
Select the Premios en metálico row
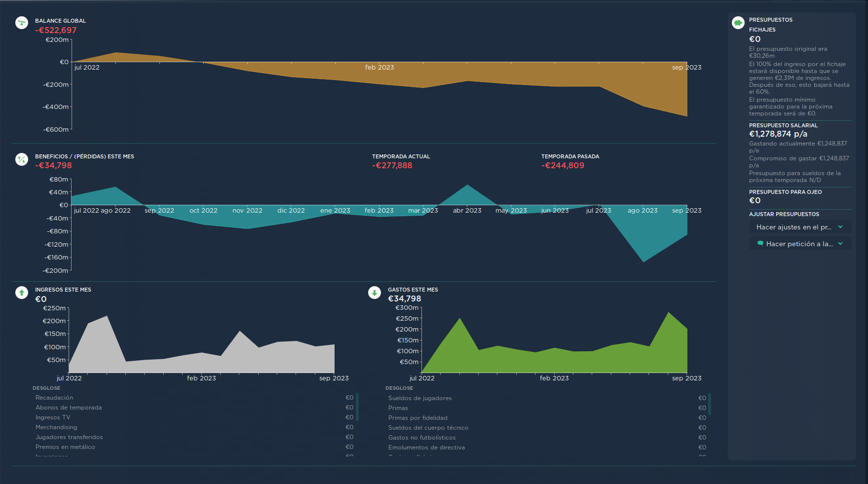(194, 447)
